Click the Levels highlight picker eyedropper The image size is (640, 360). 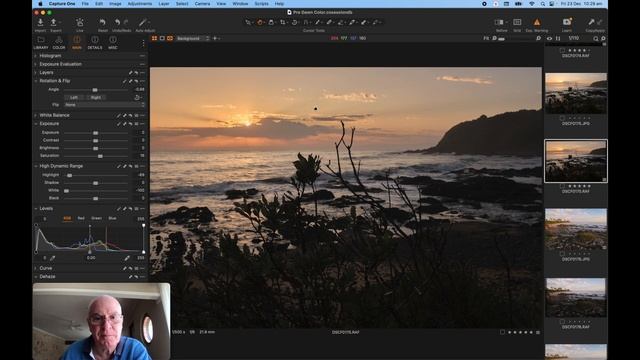pos(127,258)
